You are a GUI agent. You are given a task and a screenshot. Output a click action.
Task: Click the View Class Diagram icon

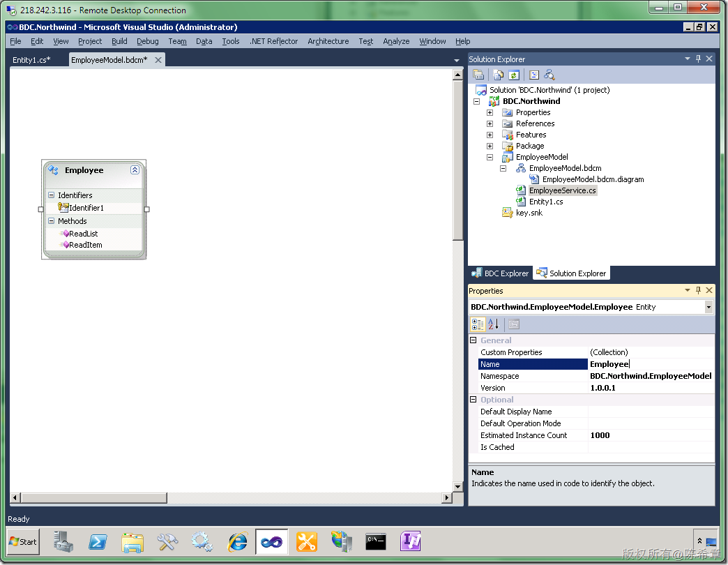pyautogui.click(x=549, y=75)
